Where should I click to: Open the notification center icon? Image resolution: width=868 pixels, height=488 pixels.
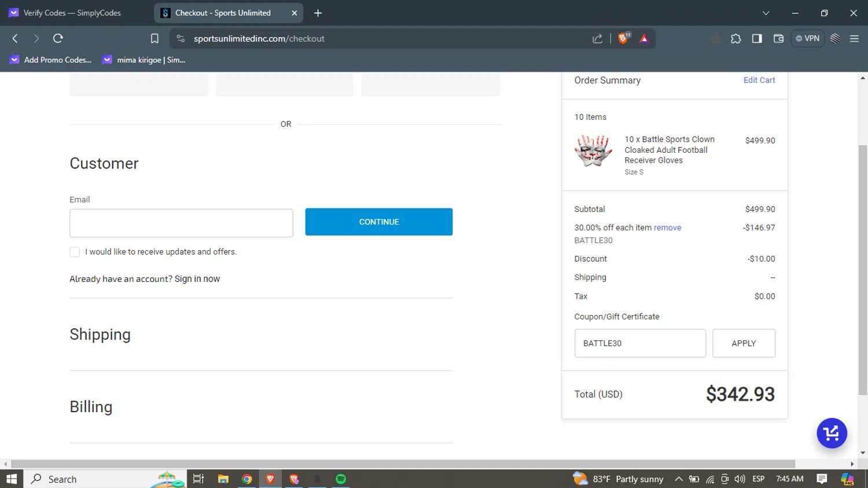point(822,479)
